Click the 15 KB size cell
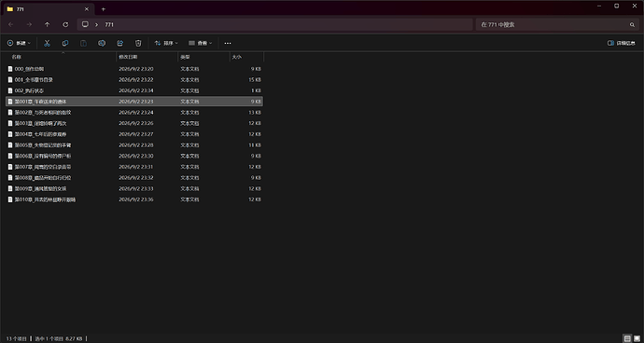 255,79
